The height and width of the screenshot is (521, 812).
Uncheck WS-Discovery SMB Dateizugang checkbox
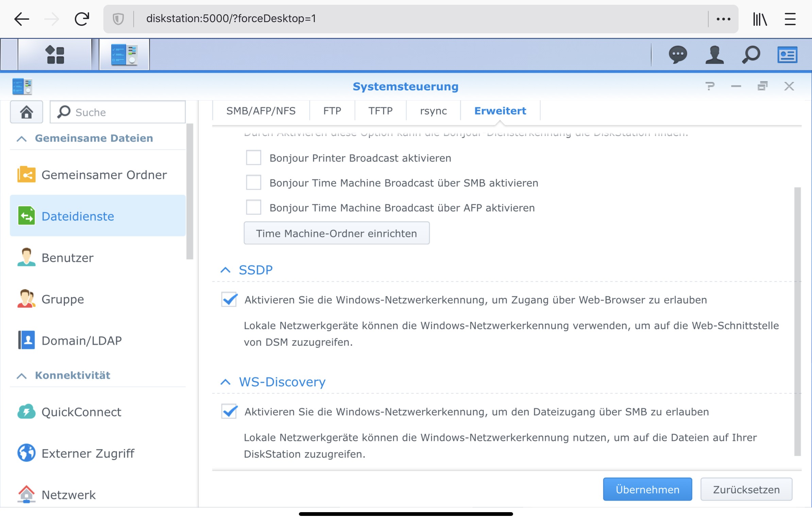pos(229,411)
